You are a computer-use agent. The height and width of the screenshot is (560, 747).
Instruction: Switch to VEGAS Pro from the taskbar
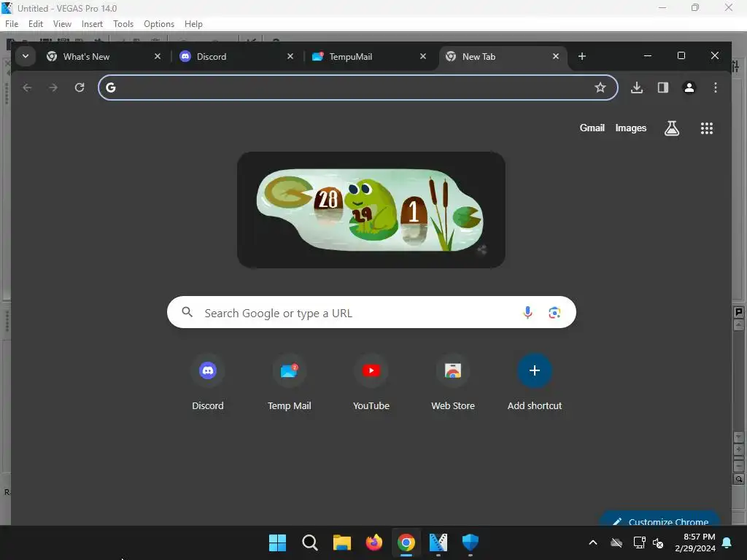point(438,542)
